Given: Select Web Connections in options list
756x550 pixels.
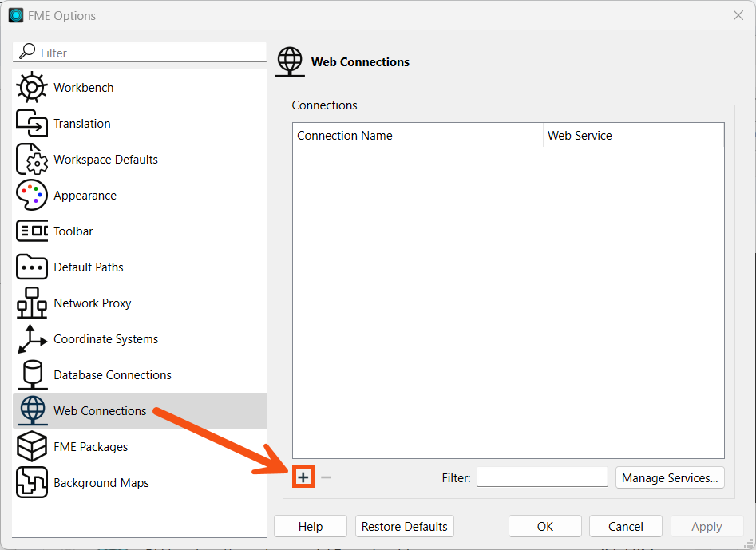Looking at the screenshot, I should click(100, 410).
